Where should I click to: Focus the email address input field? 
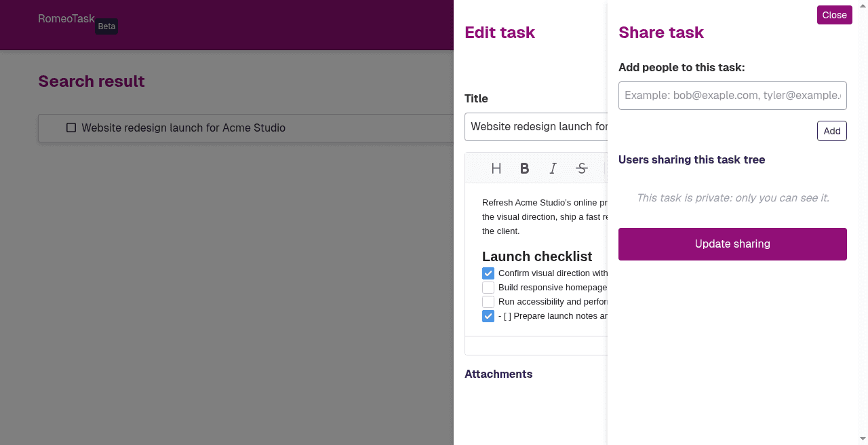[732, 96]
